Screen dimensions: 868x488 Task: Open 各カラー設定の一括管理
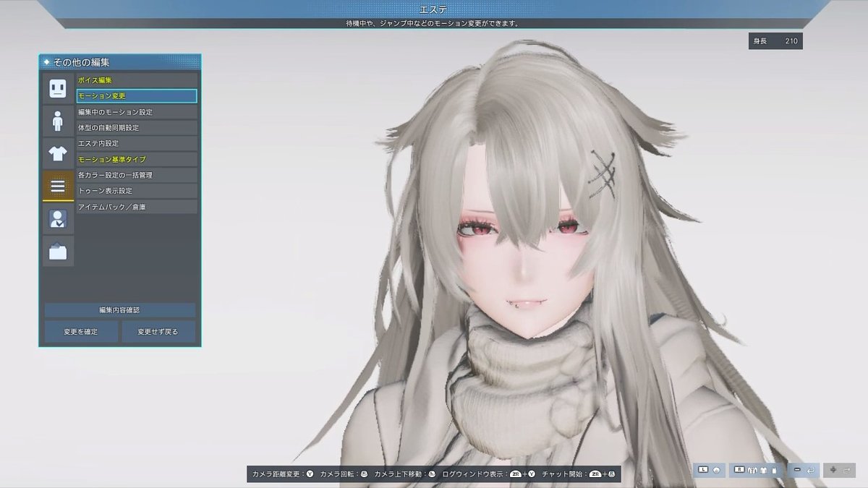click(137, 175)
